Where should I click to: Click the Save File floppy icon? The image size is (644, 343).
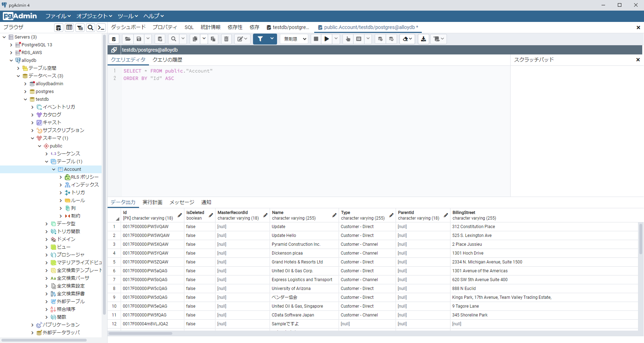(139, 39)
